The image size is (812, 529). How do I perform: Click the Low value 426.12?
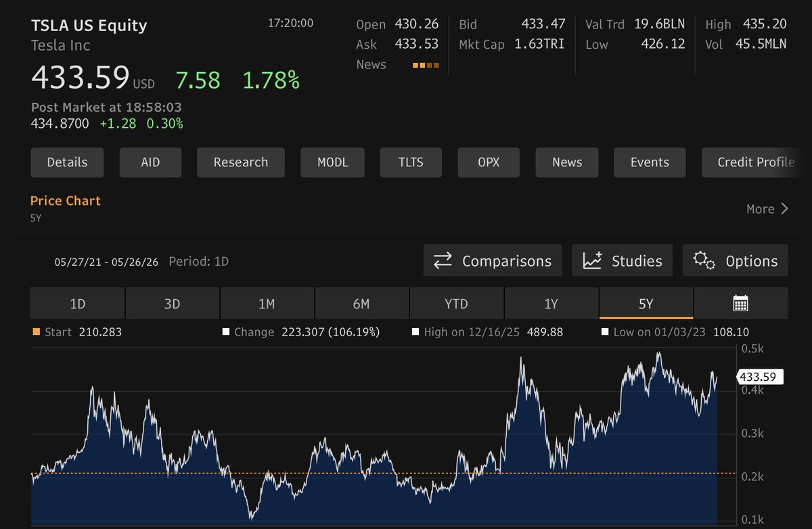coord(663,44)
